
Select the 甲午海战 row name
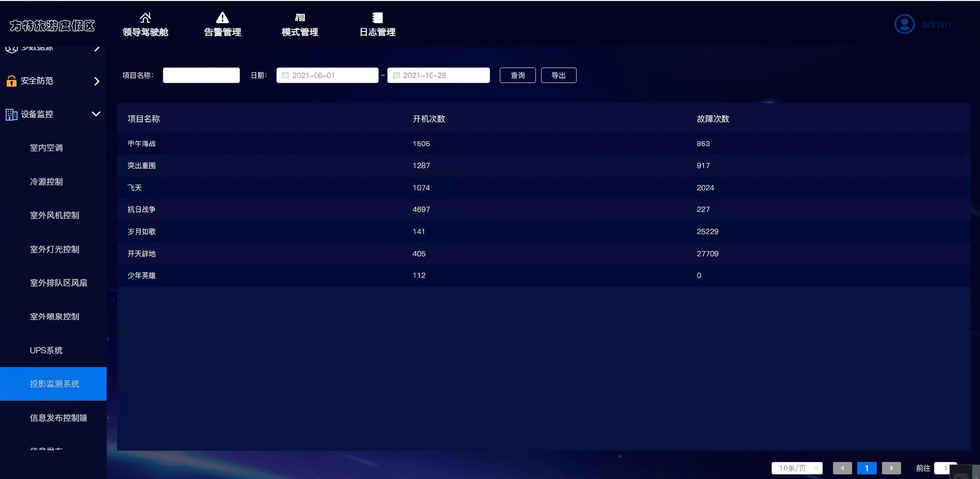pyautogui.click(x=142, y=144)
